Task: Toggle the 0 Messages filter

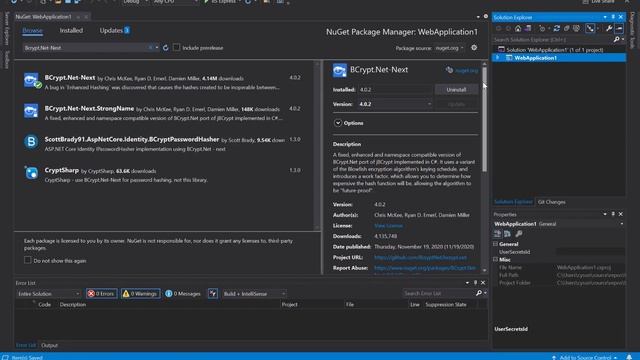Action: [x=183, y=293]
